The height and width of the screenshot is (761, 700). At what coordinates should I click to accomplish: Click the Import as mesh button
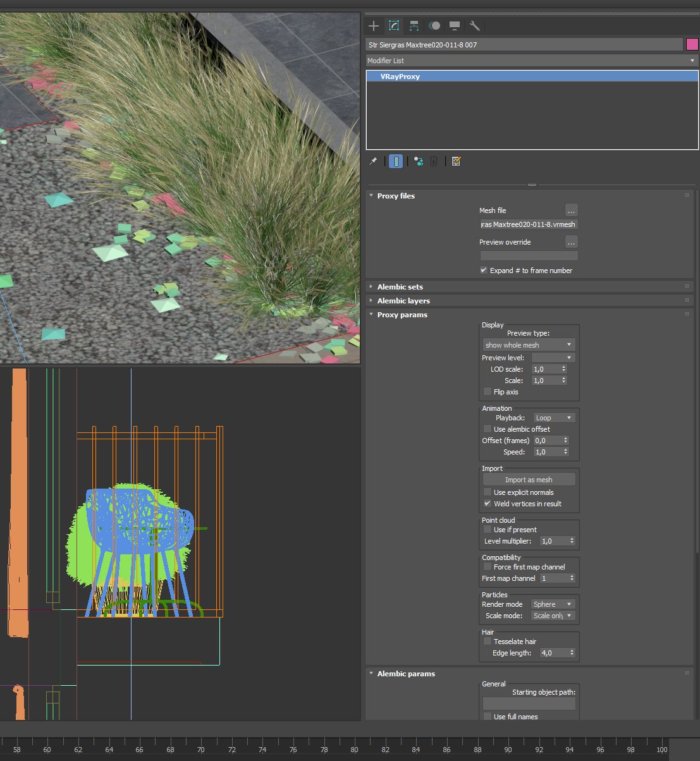pyautogui.click(x=529, y=480)
